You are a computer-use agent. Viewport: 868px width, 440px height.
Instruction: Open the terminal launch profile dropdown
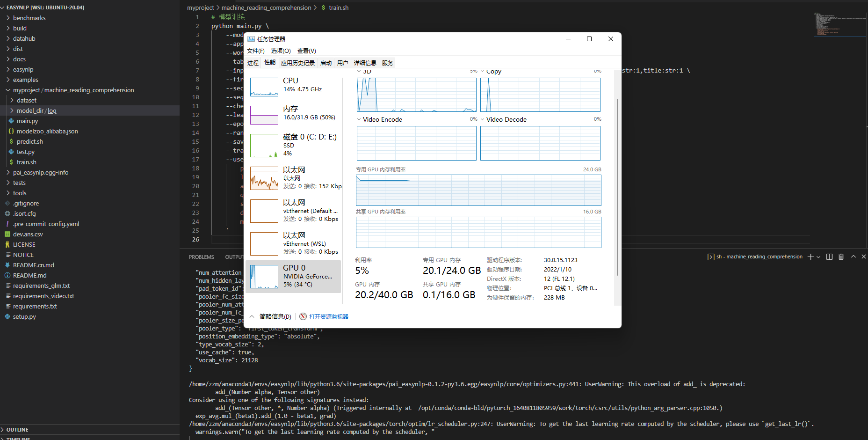click(x=818, y=257)
